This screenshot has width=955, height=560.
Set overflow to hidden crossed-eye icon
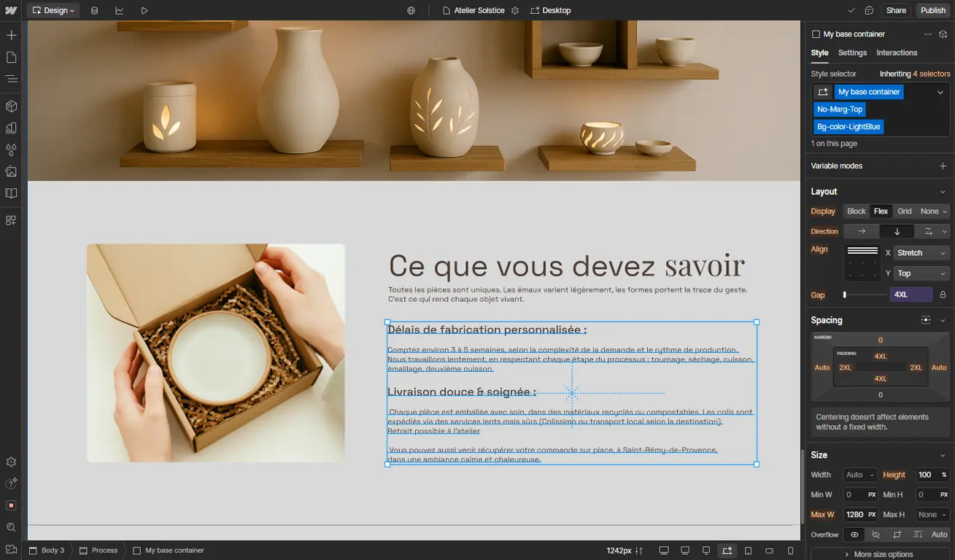(876, 534)
